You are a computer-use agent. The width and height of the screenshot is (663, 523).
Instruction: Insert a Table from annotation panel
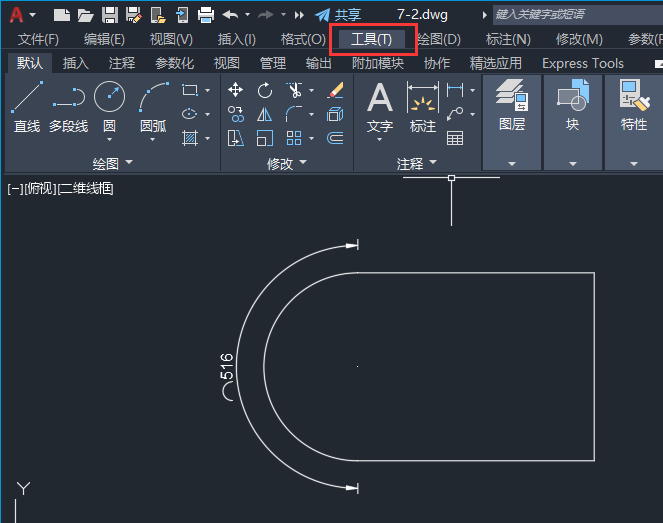tap(455, 138)
